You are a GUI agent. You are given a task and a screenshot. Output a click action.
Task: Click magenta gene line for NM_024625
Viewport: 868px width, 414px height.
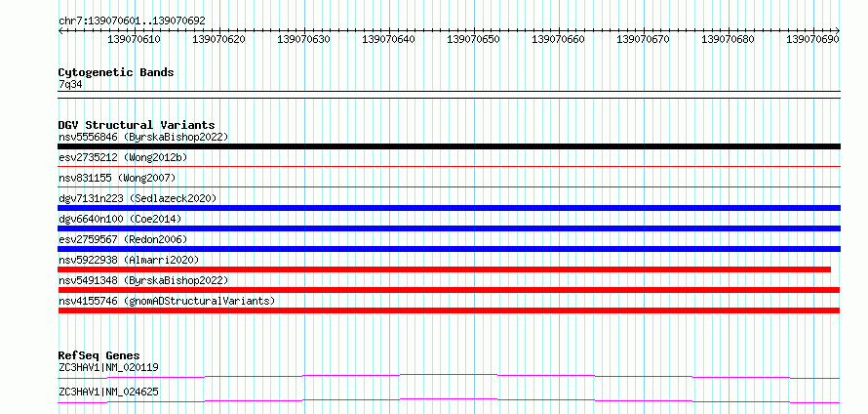(x=449, y=400)
